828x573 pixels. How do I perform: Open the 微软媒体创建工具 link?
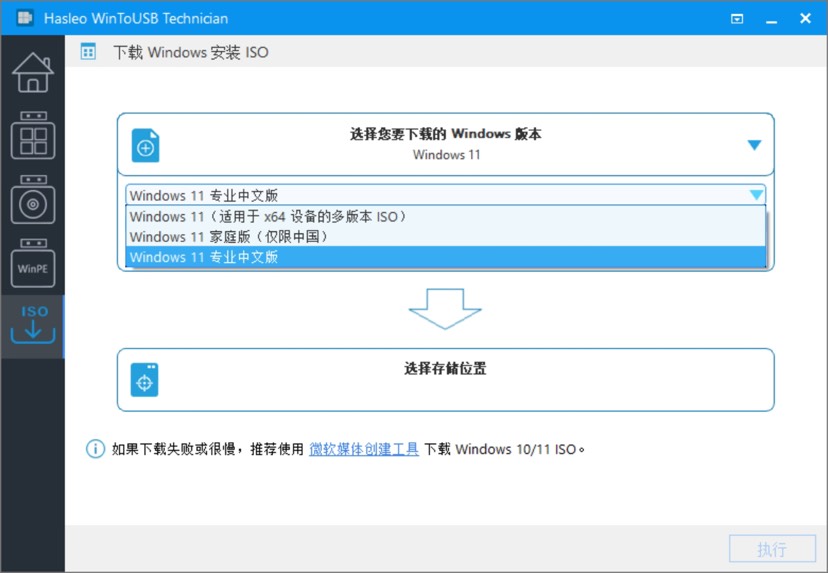click(x=364, y=449)
